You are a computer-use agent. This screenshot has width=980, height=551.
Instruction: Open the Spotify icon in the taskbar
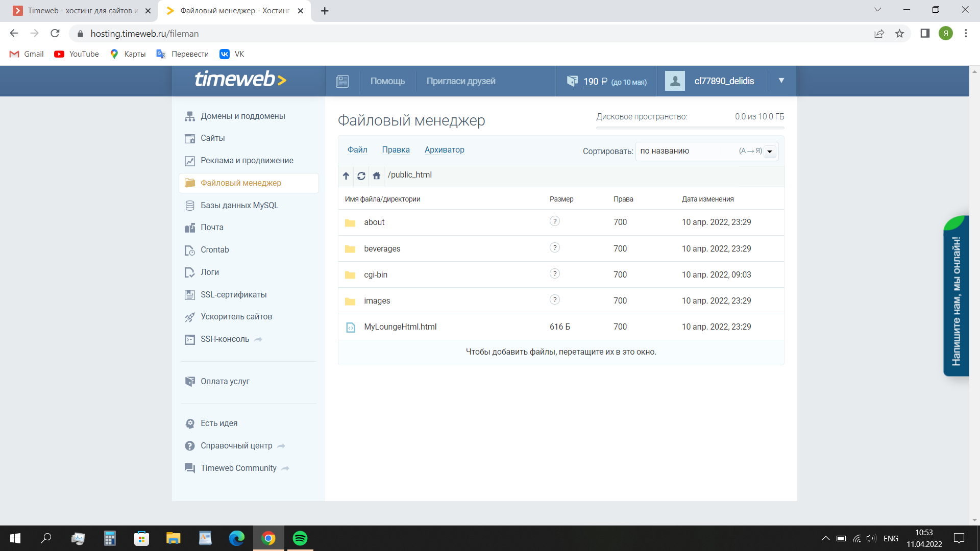point(300,538)
